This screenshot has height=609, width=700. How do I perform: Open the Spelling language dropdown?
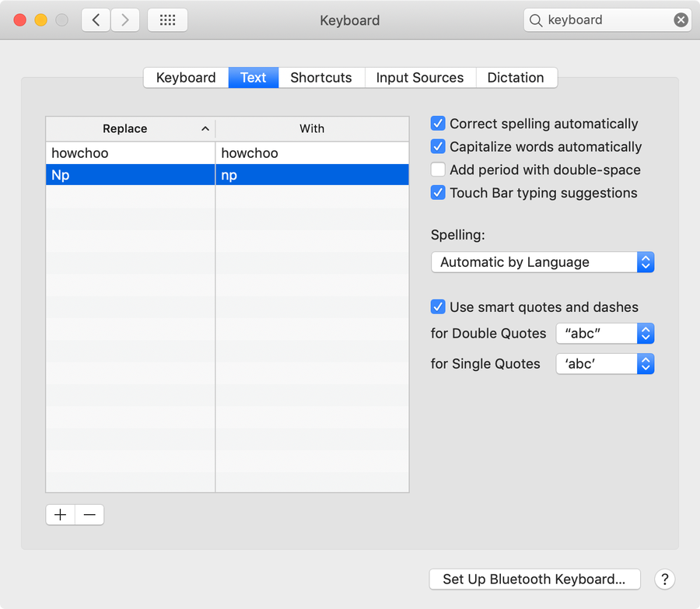click(542, 262)
